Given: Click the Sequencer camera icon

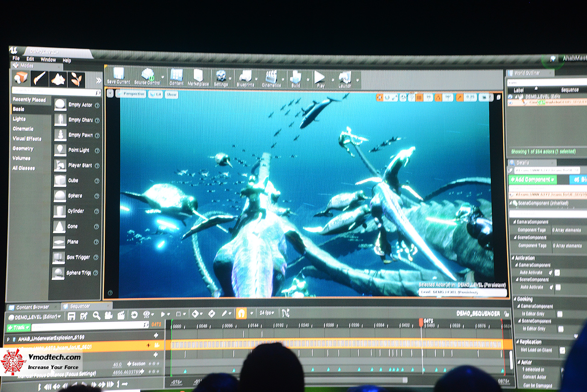Looking at the screenshot, I should [109, 315].
